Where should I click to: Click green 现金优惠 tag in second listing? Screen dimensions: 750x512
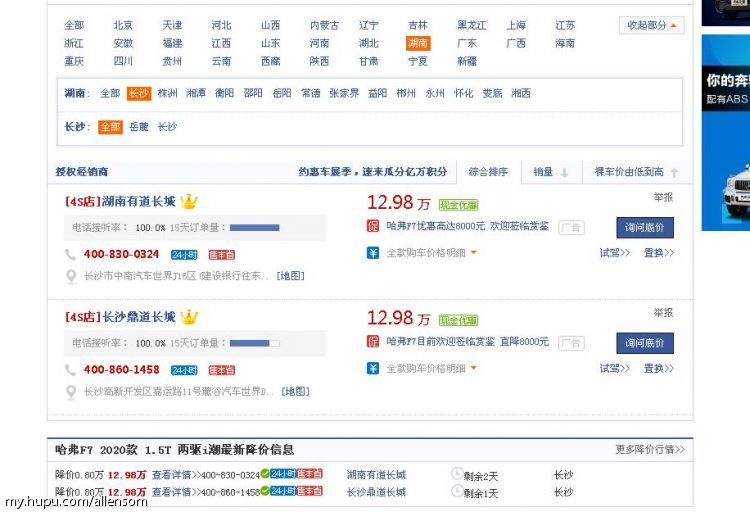pyautogui.click(x=459, y=320)
